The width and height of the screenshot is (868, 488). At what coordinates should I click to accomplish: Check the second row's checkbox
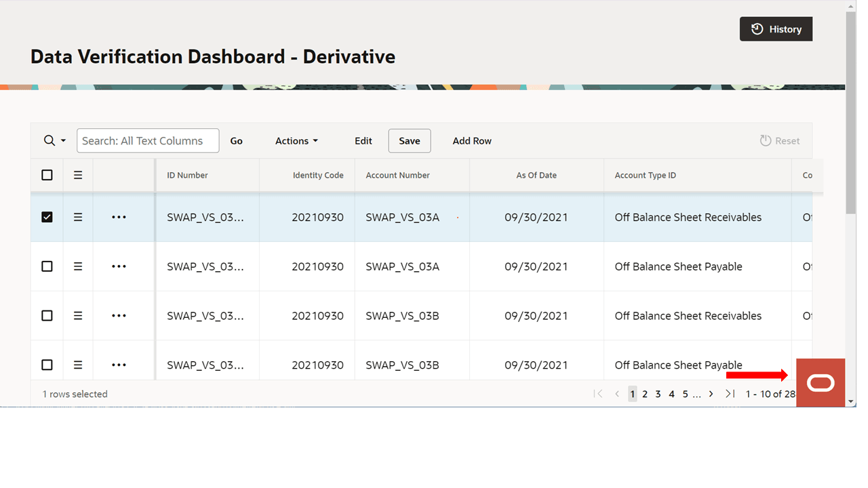pos(47,266)
